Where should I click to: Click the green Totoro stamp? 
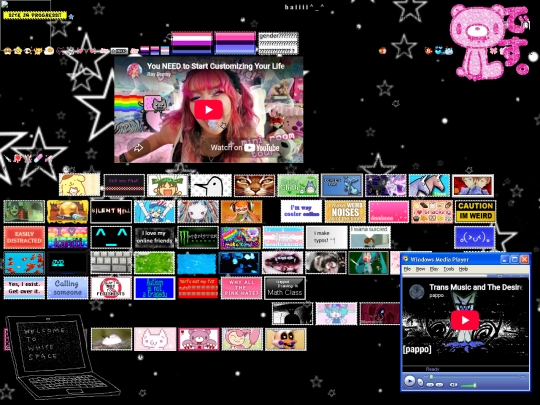click(298, 185)
